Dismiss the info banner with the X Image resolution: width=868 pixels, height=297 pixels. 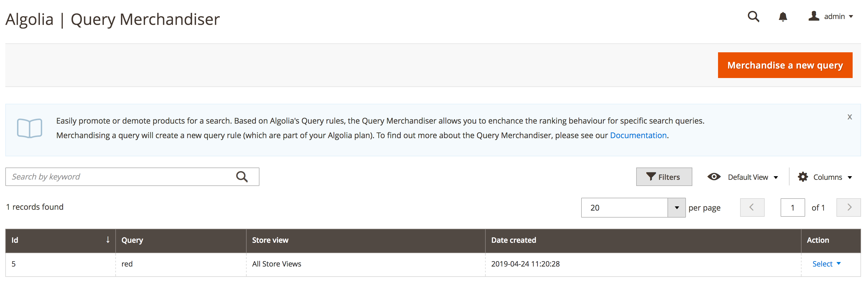850,117
